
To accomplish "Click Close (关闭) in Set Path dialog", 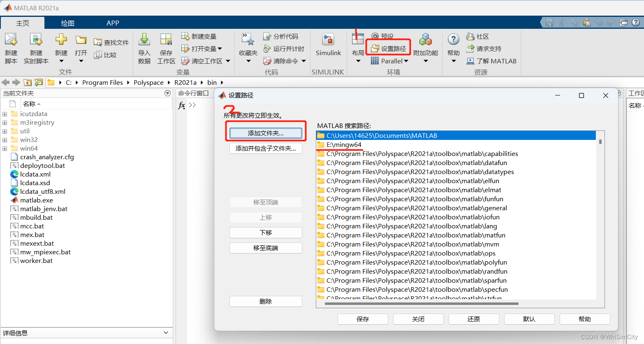I will (x=418, y=319).
